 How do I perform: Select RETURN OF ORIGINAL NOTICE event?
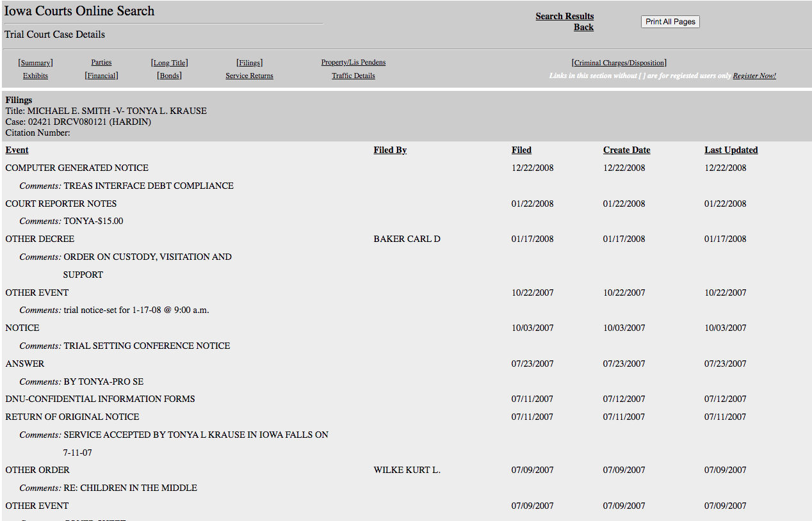tap(72, 417)
